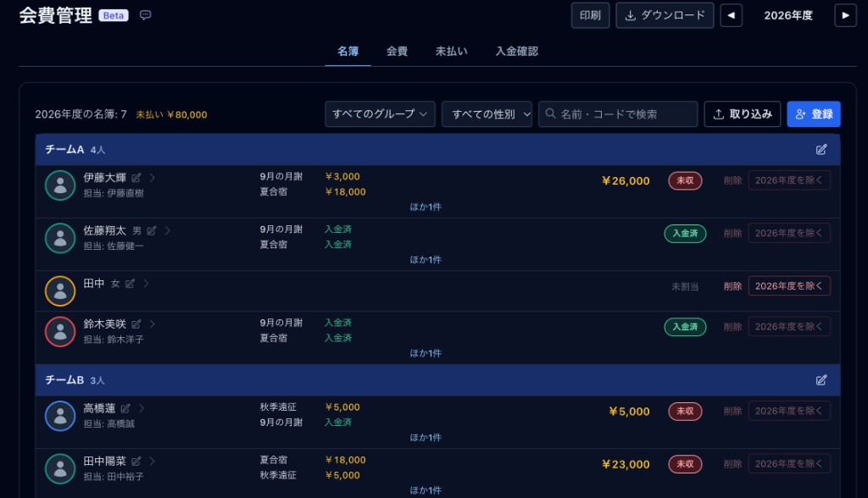The image size is (868, 498).
Task: Edit 伊藤大輝 with pencil icon
Action: (x=136, y=178)
